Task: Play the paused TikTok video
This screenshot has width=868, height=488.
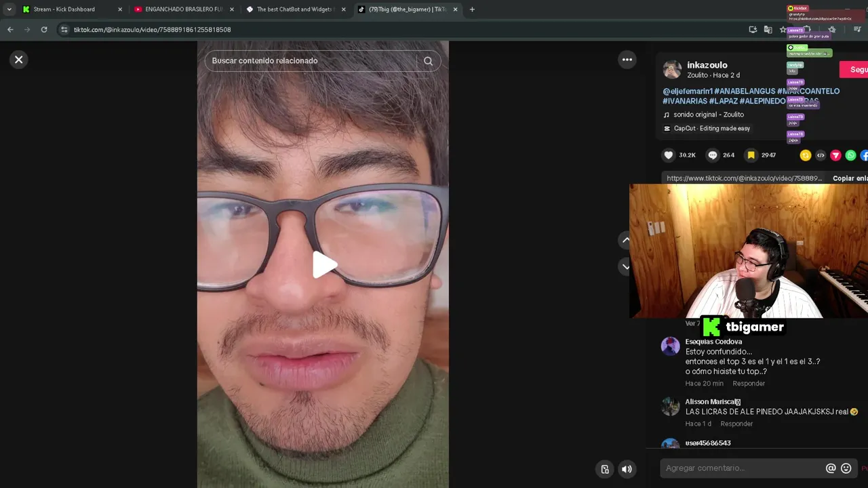Action: [x=324, y=265]
